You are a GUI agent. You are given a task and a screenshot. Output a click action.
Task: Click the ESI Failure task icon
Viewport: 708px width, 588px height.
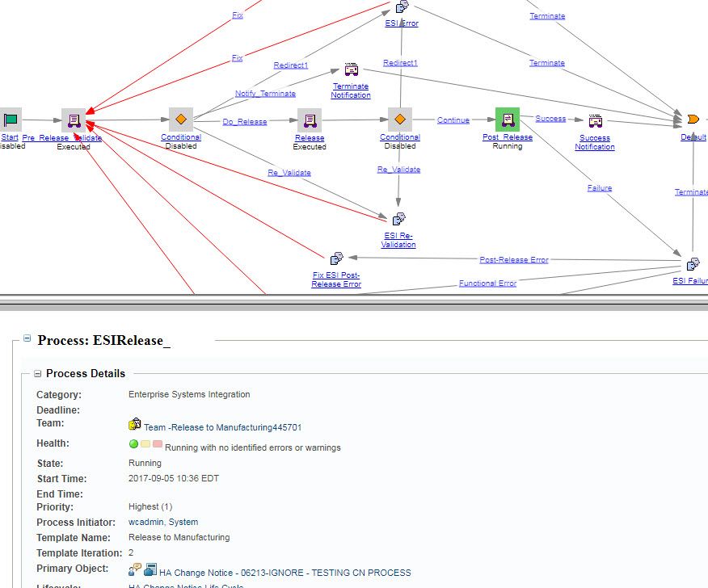[x=693, y=263]
